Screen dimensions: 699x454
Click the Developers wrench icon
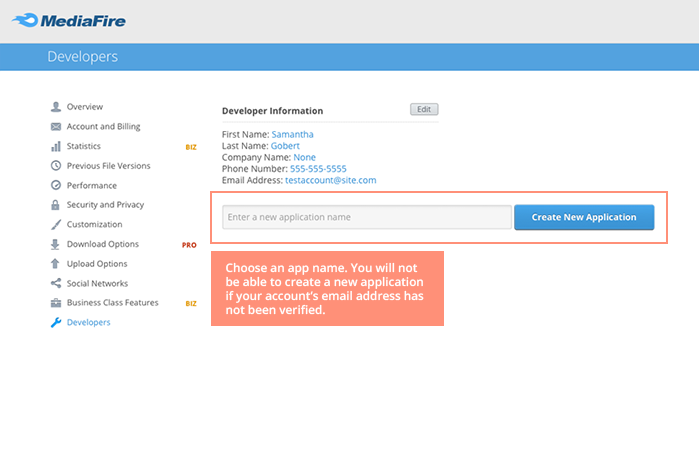click(56, 322)
